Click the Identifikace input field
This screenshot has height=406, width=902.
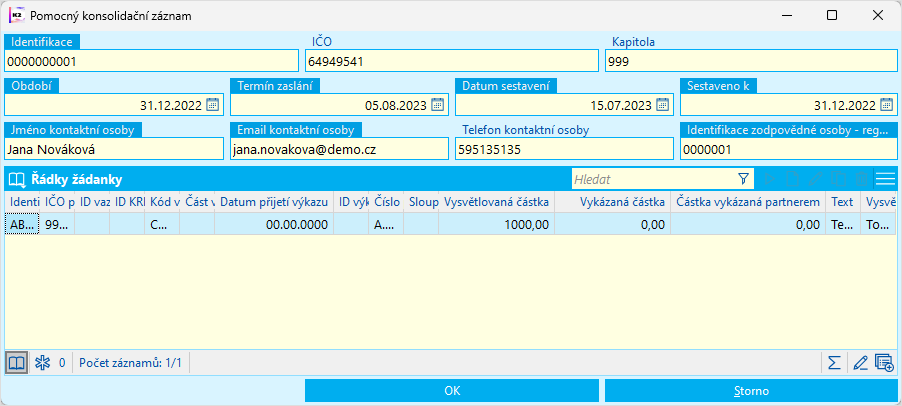click(x=151, y=60)
